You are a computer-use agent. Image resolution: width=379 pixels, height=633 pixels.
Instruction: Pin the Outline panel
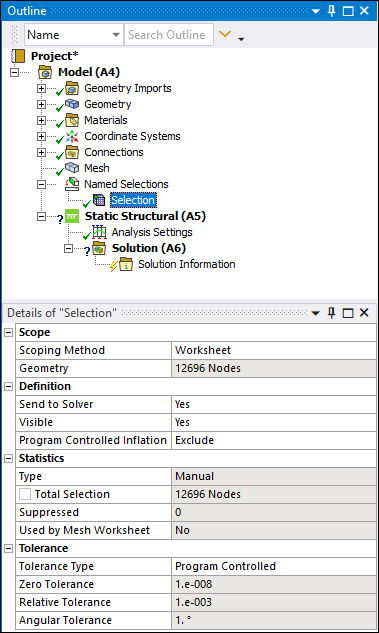(332, 11)
